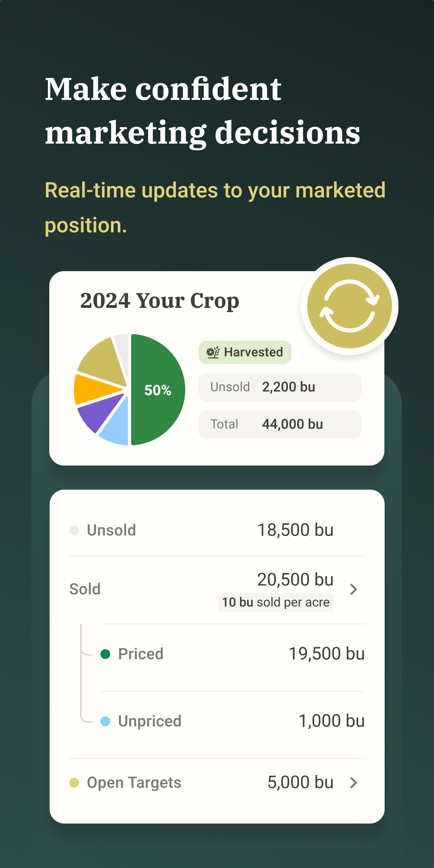Tap the Unsold 2,200 bu field
This screenshot has height=868, width=434.
pos(280,387)
